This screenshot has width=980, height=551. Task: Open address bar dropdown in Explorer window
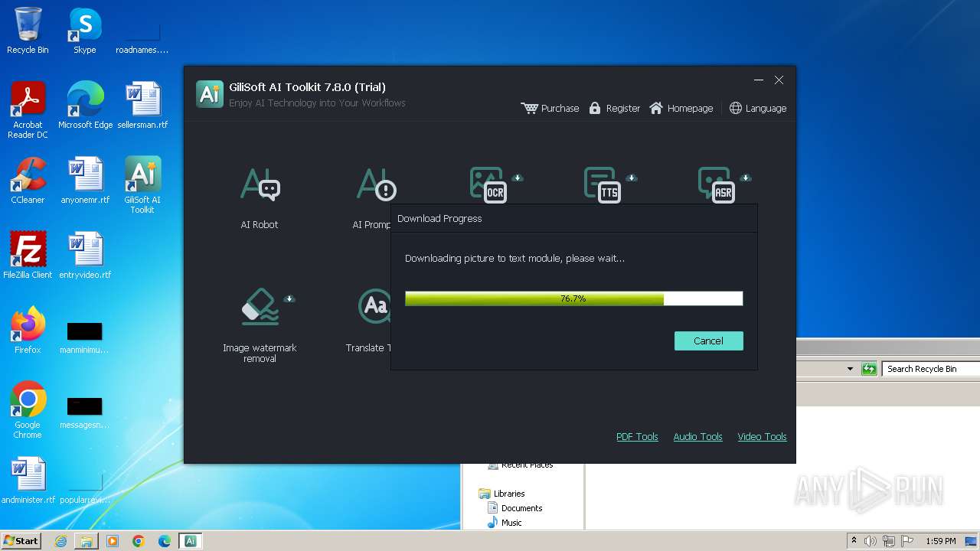coord(850,369)
